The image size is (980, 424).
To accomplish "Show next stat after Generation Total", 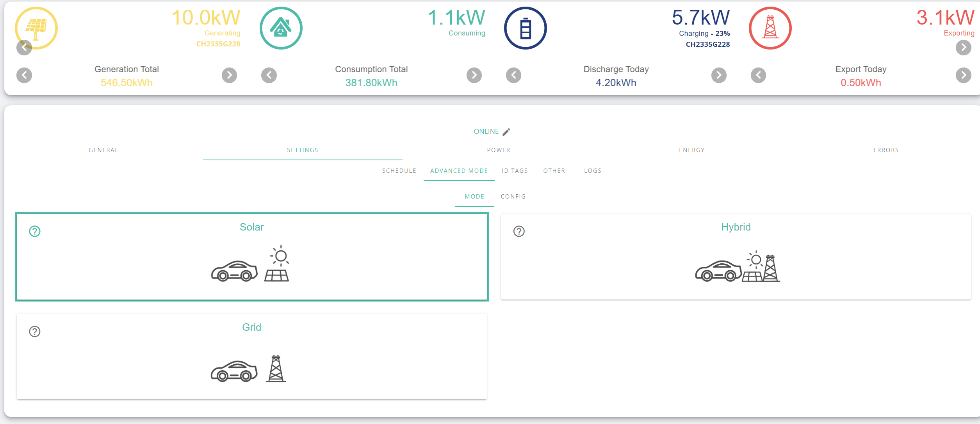I will (x=230, y=75).
